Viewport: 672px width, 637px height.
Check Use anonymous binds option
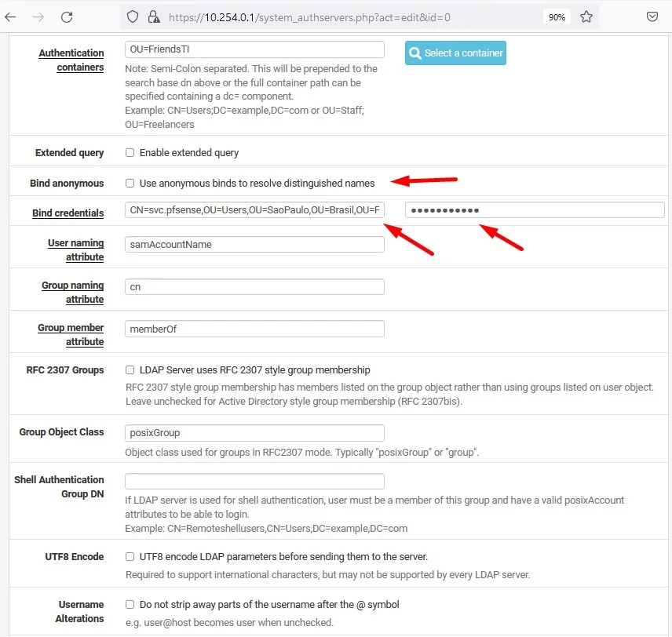click(130, 184)
